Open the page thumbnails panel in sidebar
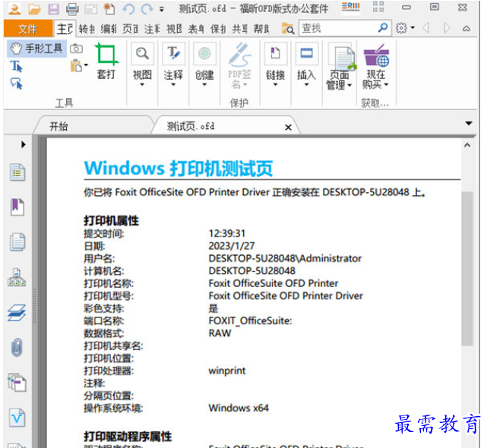The width and height of the screenshot is (487, 448). click(x=17, y=241)
